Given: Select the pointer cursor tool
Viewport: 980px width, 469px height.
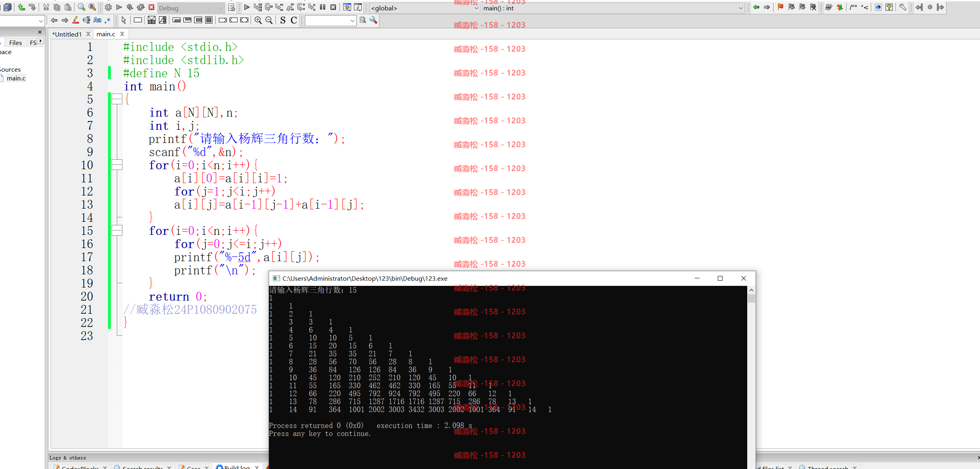Looking at the screenshot, I should 124,20.
